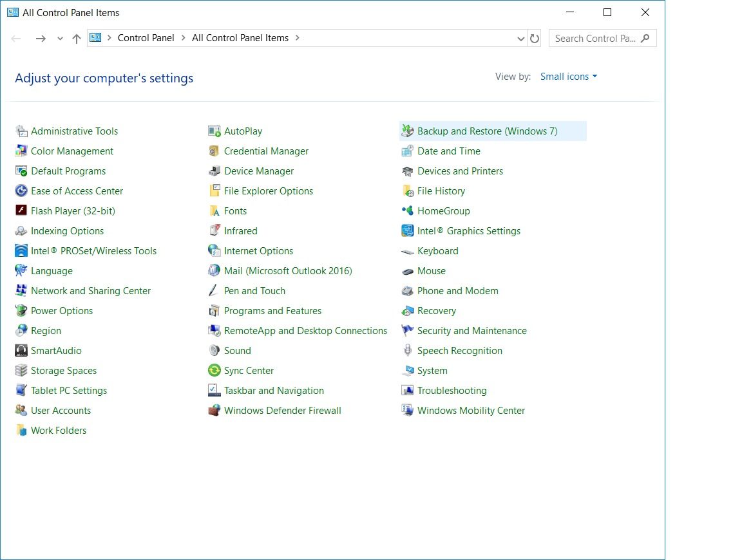This screenshot has height=560, width=742.
Task: Select the Control Panel breadcrumb
Action: click(x=146, y=38)
